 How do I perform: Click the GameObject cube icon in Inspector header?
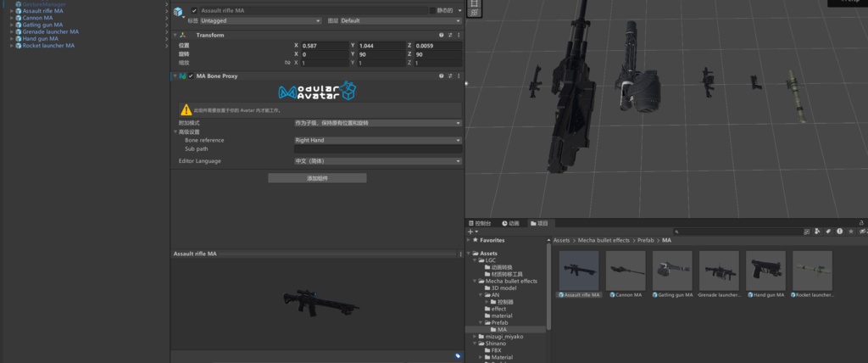click(178, 12)
